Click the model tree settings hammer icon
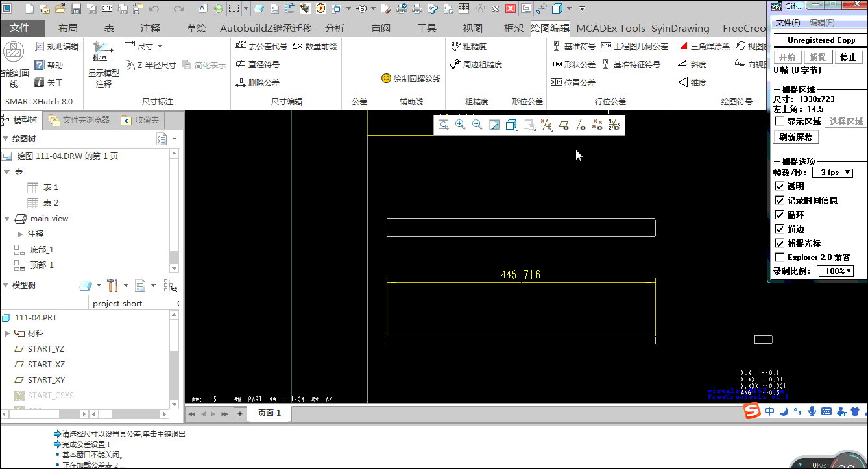The width and height of the screenshot is (868, 469). click(x=112, y=285)
